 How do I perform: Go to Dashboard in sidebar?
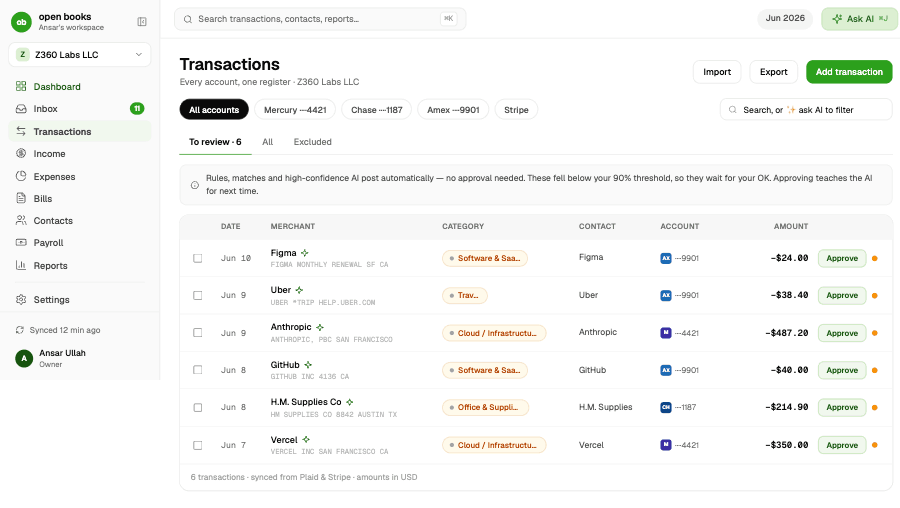coord(80,87)
